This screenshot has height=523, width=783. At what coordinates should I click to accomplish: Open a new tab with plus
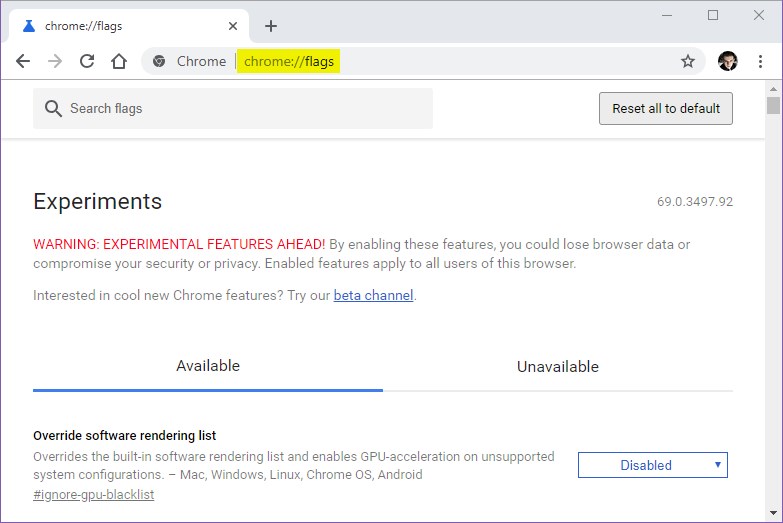point(271,26)
